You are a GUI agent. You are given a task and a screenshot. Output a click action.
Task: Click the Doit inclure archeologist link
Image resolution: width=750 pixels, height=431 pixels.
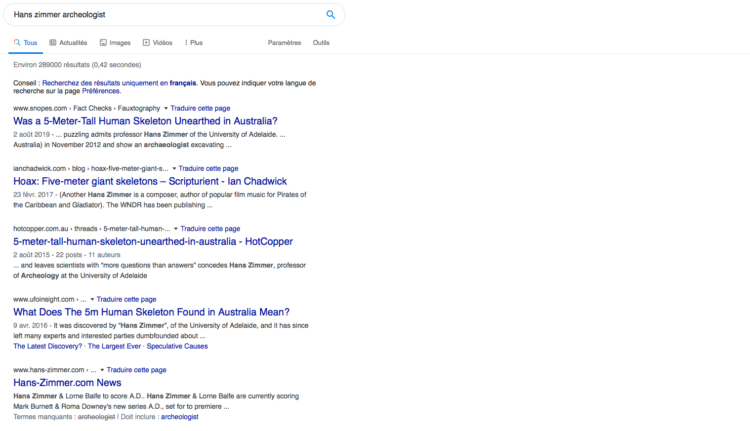coord(179,417)
